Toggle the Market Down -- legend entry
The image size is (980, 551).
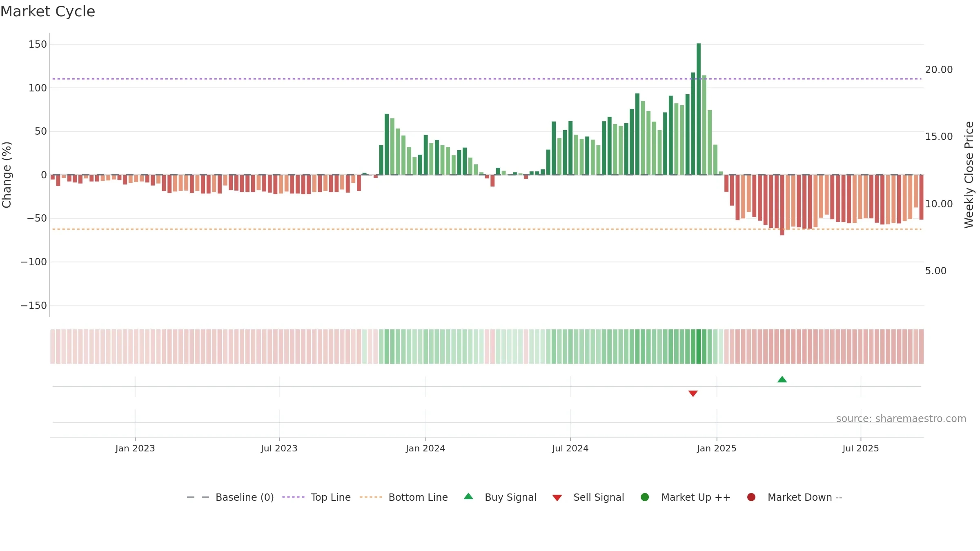pyautogui.click(x=795, y=497)
